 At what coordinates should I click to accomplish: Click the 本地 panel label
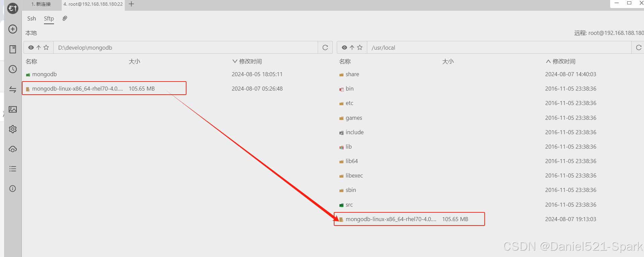(31, 33)
